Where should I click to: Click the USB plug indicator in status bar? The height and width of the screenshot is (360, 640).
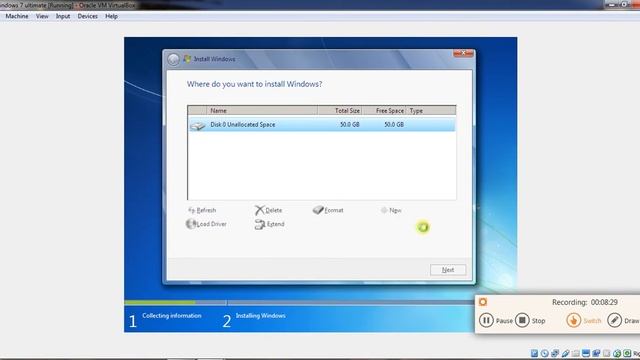coord(565,353)
